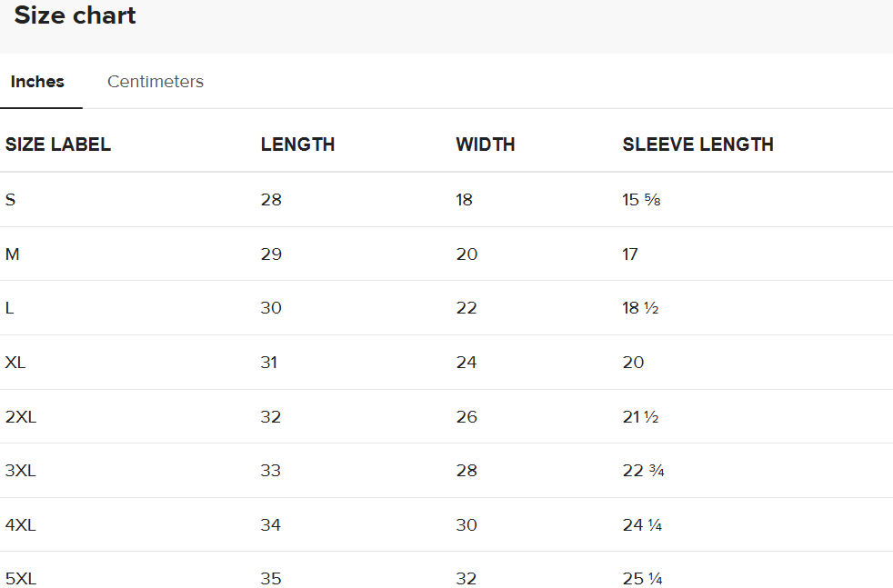Click the WIDTH column header

pos(486,145)
